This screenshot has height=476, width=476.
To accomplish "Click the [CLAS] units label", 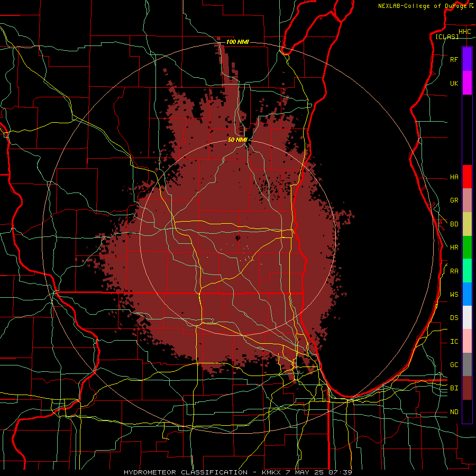I will pyautogui.click(x=447, y=37).
